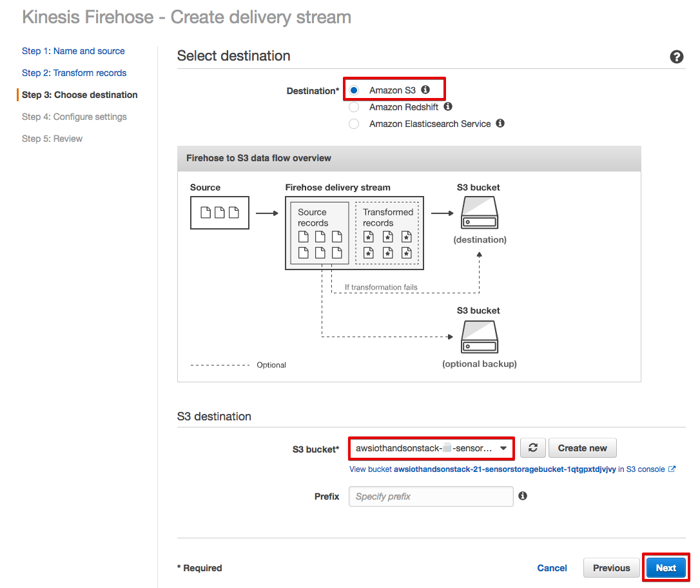Screen dimensions: 700x588
Task: Open the S3 bucket dropdown
Action: pos(431,448)
